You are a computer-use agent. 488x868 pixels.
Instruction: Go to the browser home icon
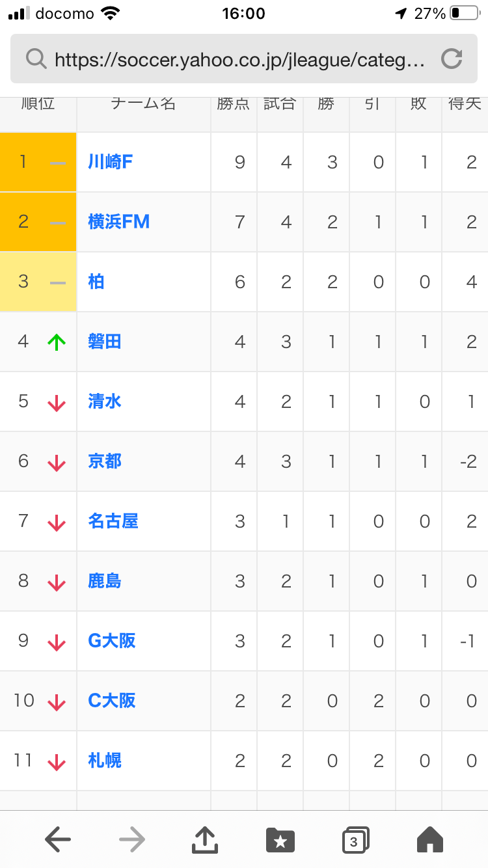(x=430, y=840)
